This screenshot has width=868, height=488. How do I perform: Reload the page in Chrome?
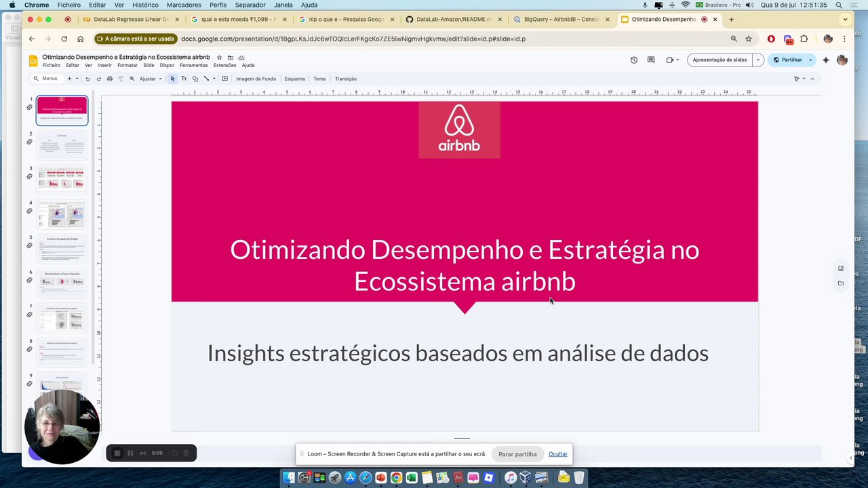click(x=64, y=39)
